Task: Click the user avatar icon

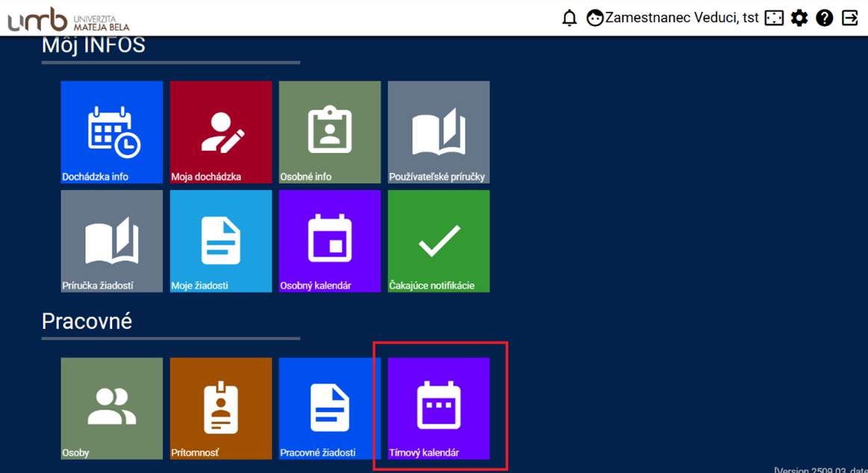Action: tap(595, 18)
